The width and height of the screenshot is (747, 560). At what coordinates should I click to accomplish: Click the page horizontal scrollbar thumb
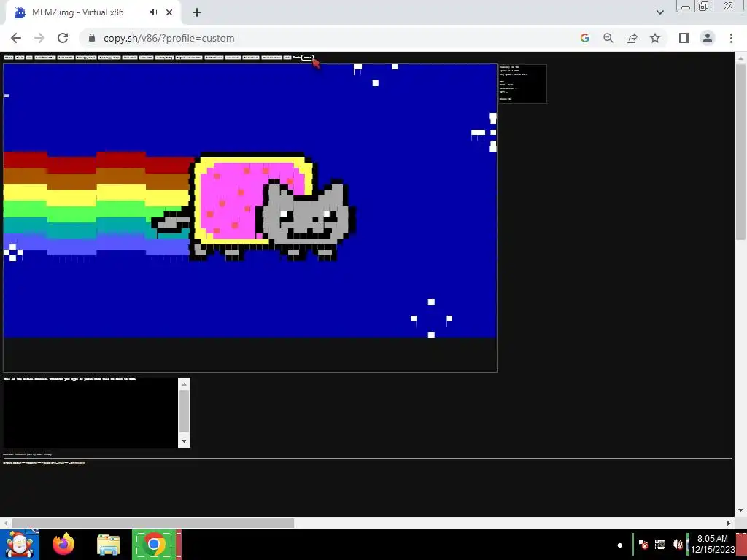coord(153,523)
